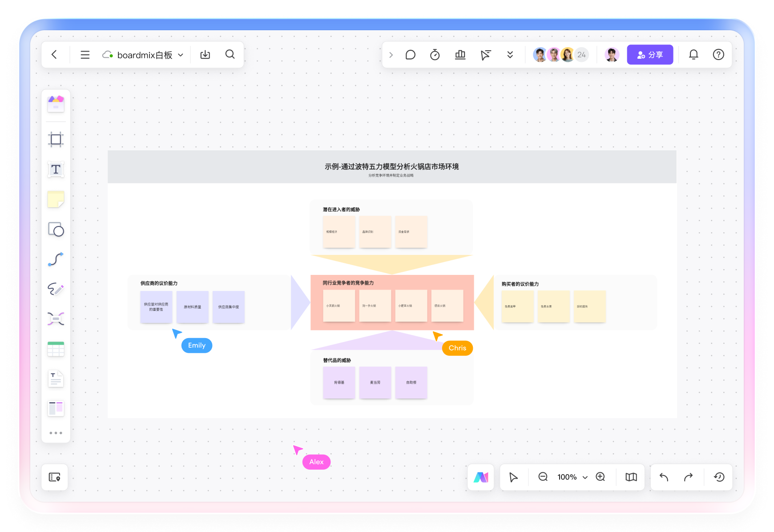Viewport: 774px width, 532px height.
Task: Select the Text tool
Action: tap(56, 169)
